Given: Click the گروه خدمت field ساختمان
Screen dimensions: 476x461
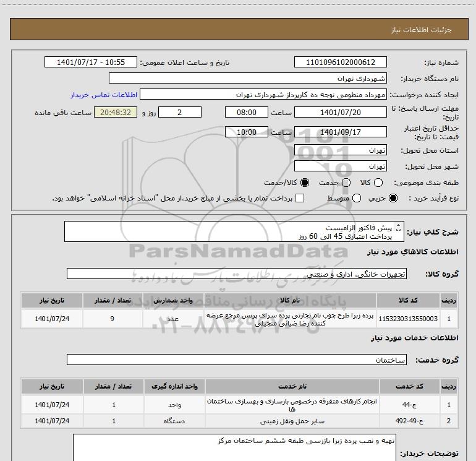Looking at the screenshot, I should [x=237, y=360].
